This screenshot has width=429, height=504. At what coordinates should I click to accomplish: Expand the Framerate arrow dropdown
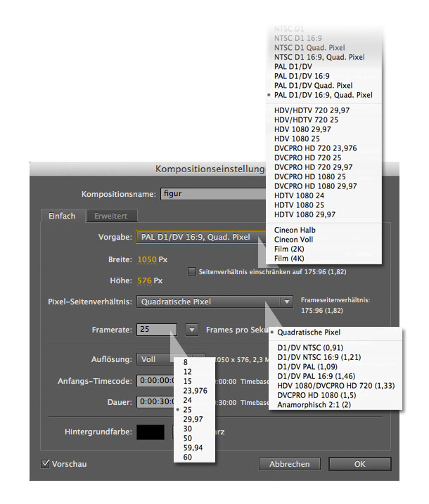click(x=192, y=329)
